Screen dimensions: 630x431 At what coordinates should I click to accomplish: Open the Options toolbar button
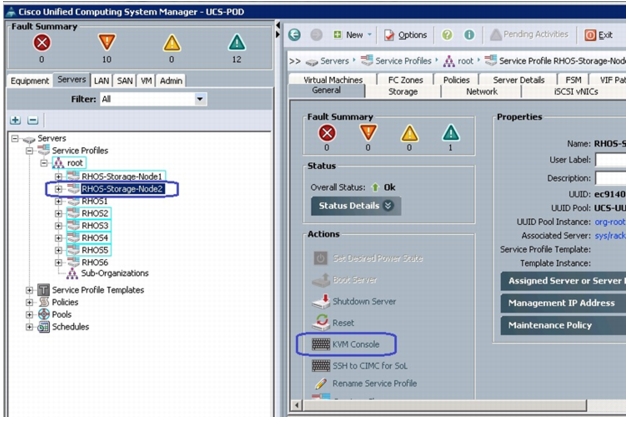[405, 35]
